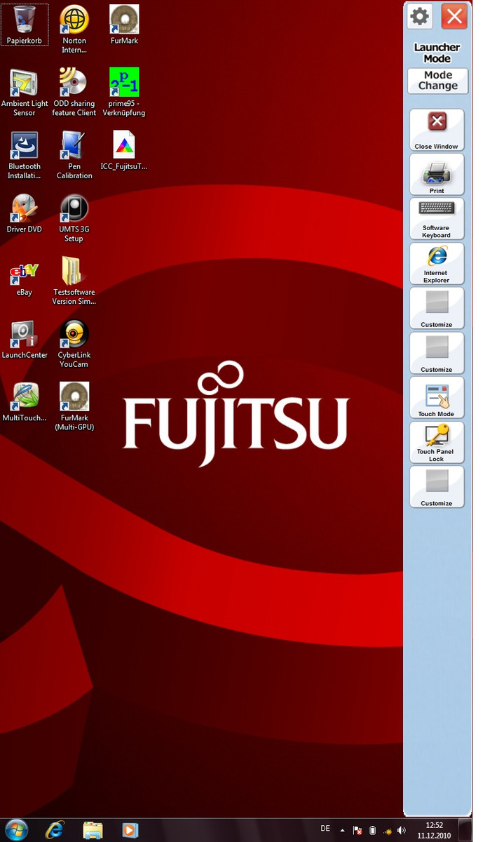
Task: Open the Ambient Light Sensor shortcut
Action: (x=25, y=92)
